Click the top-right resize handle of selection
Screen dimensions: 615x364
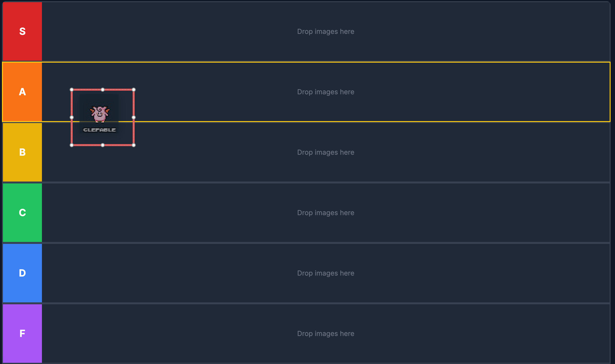coord(134,90)
